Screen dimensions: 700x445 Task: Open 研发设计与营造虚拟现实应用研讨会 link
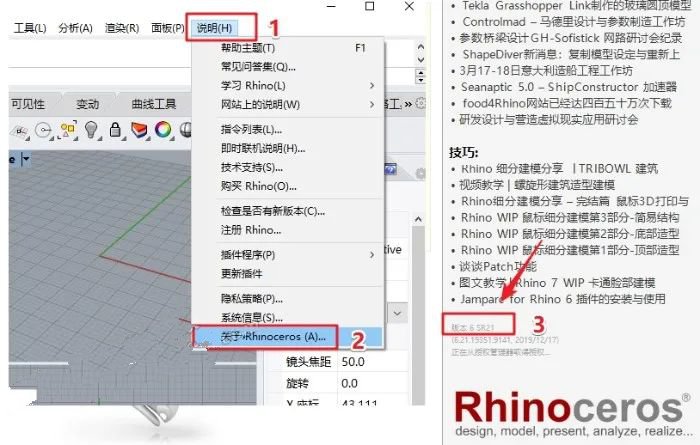549,119
